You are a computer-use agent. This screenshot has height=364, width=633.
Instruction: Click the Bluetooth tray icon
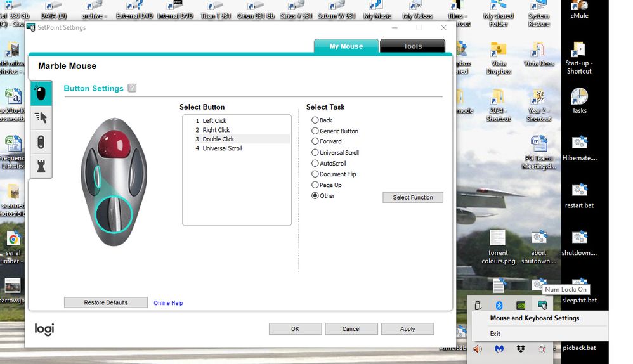coord(499,306)
